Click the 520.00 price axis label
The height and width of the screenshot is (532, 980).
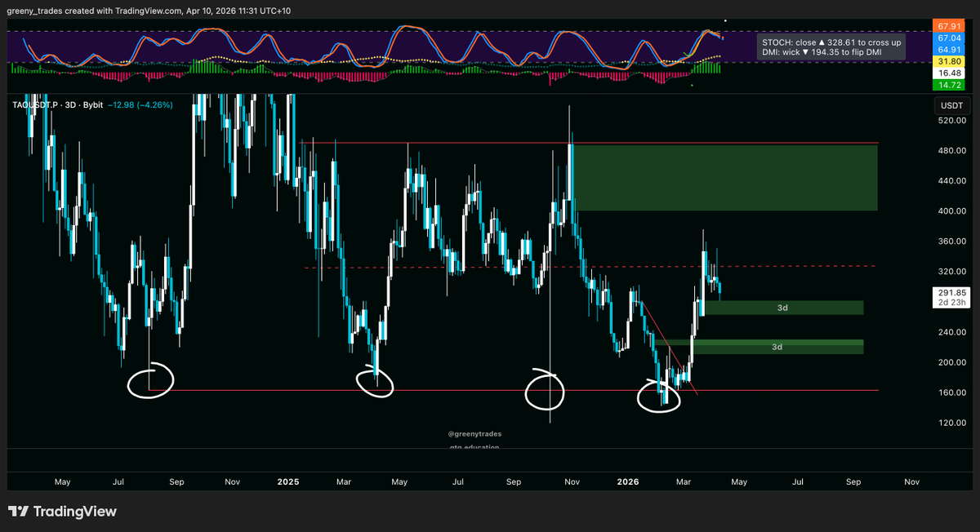952,121
